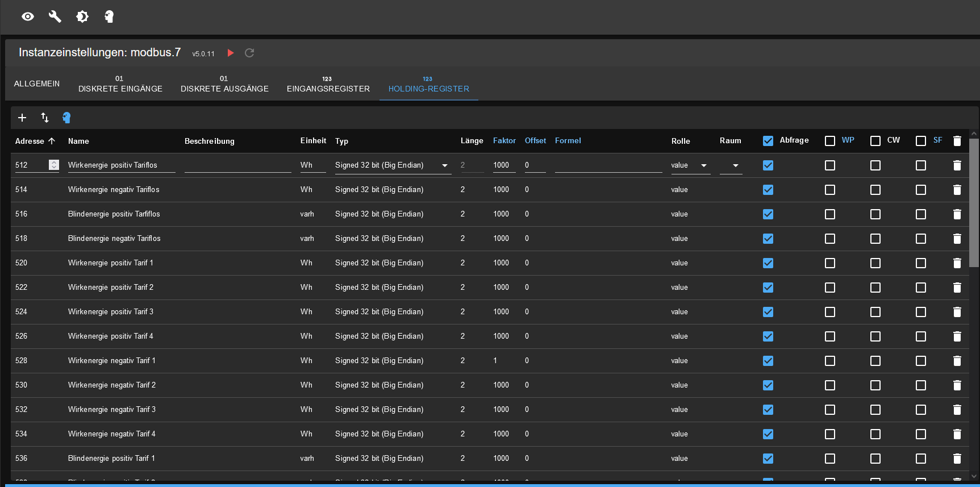Screen dimensions: 980x487
Task: Open the Typ dropdown for row 512
Action: 393,165
